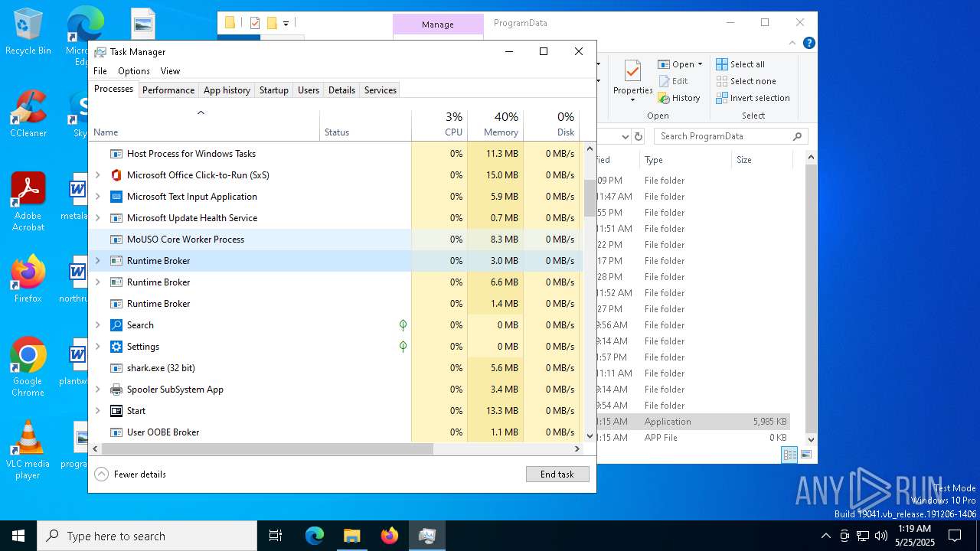Click the End task button
Image resolution: width=980 pixels, height=551 pixels.
tap(557, 474)
